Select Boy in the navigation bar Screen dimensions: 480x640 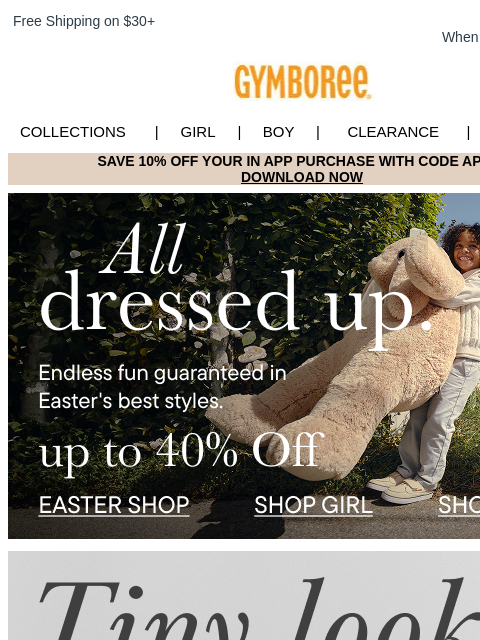[x=278, y=132]
